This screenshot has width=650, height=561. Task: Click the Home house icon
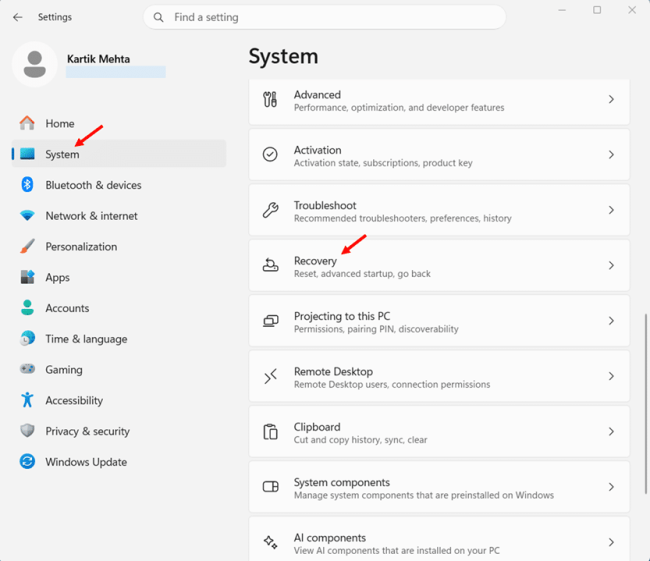[27, 123]
